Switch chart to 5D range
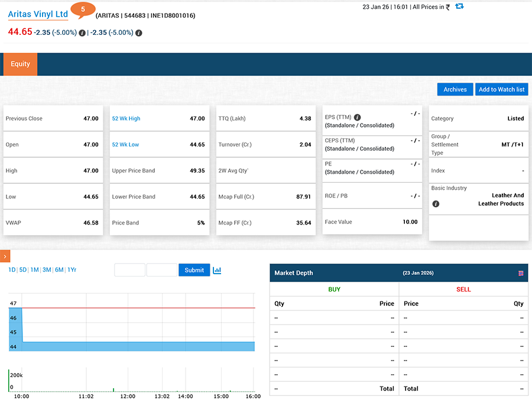Screen dimensions: 532x409 pos(23,270)
